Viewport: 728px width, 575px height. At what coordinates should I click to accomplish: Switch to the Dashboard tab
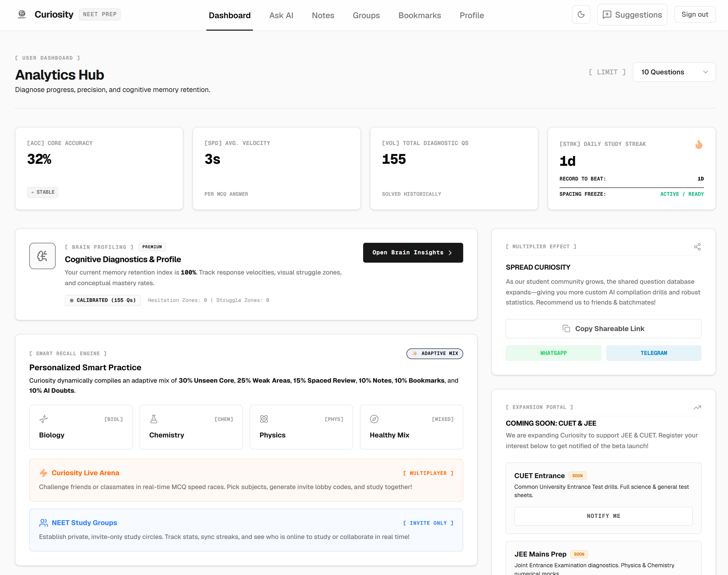pyautogui.click(x=229, y=16)
